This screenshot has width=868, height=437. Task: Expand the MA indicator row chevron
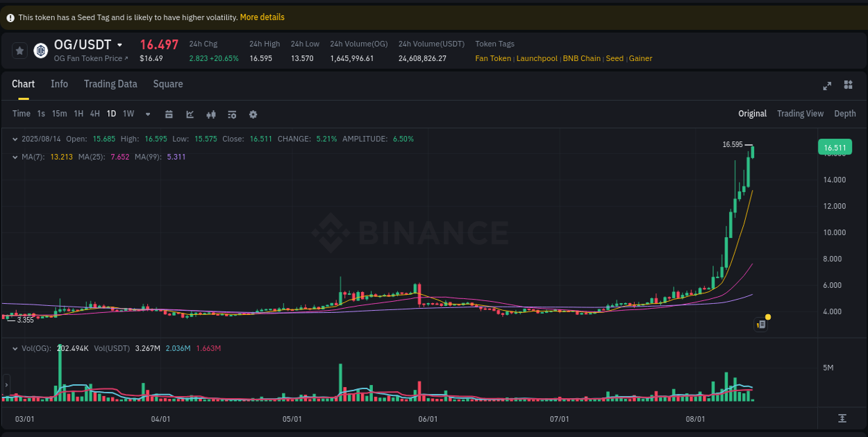tap(14, 157)
